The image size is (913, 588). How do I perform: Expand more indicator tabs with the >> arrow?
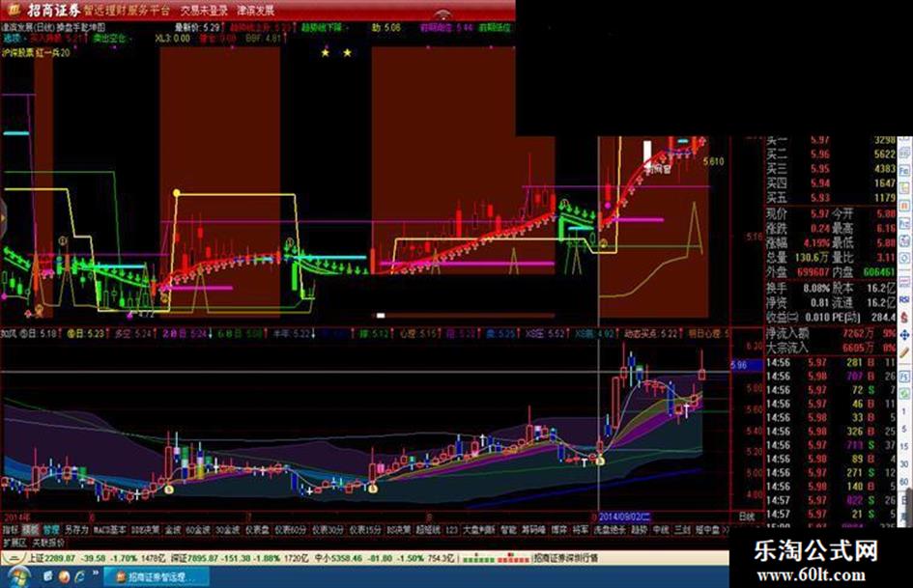(727, 530)
